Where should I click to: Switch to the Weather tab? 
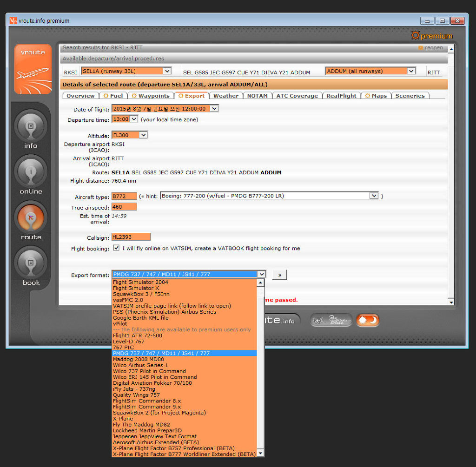(x=226, y=96)
